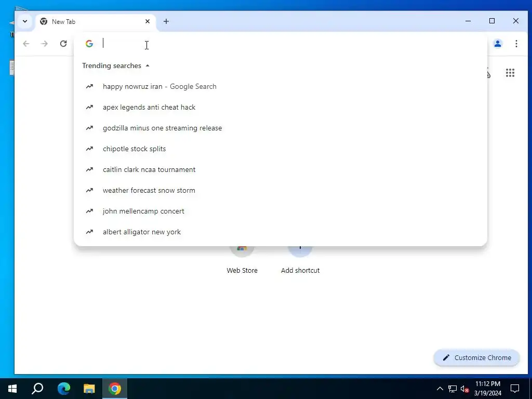Viewport: 532px width, 399px height.
Task: Close the New Tab tab
Action: [x=147, y=21]
